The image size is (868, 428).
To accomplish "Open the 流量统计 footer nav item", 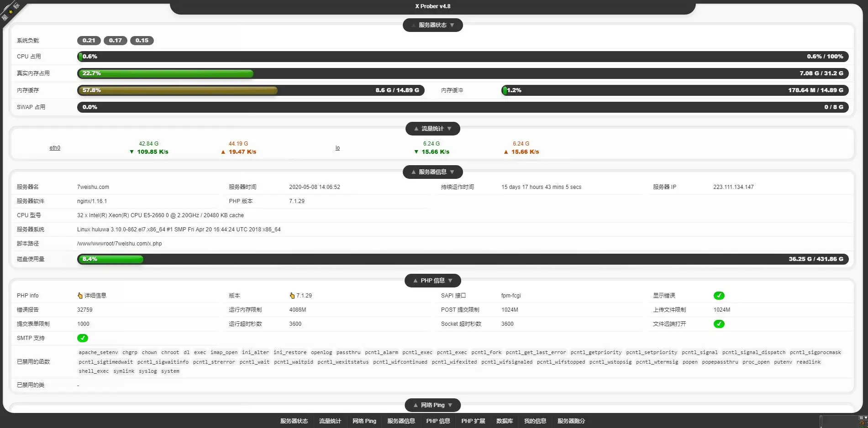I will coord(330,421).
